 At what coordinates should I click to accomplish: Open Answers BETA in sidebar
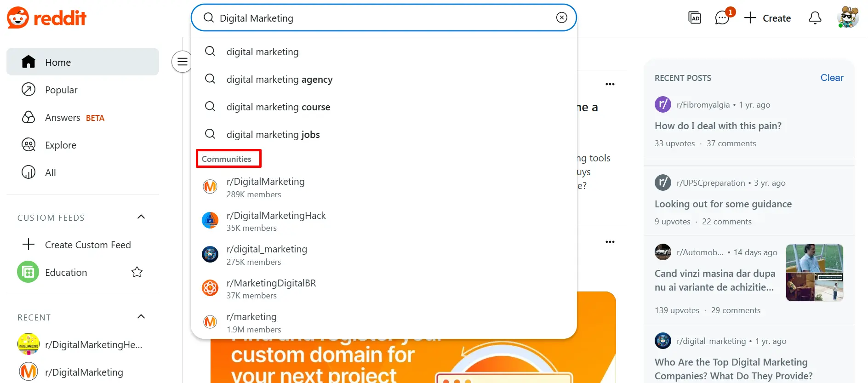pos(63,118)
